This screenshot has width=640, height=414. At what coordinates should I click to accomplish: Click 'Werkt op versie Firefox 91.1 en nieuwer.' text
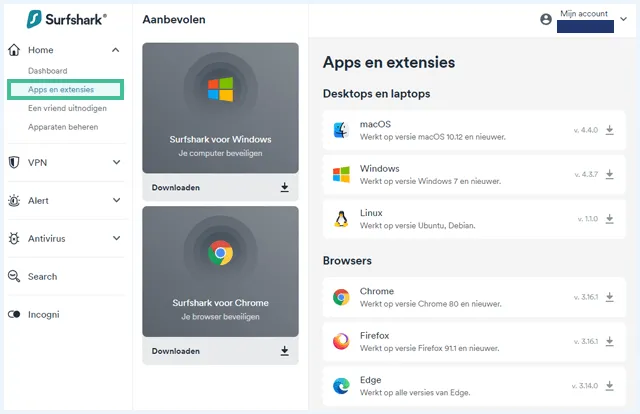pyautogui.click(x=429, y=348)
